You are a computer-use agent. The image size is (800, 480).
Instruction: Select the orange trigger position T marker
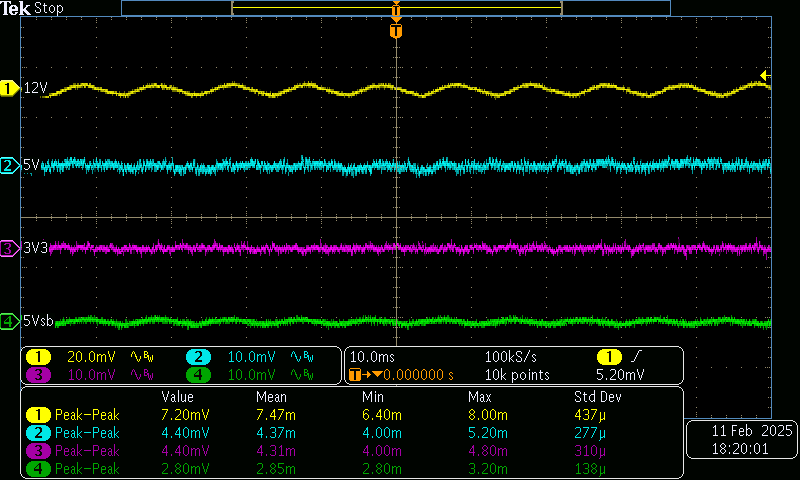[396, 31]
